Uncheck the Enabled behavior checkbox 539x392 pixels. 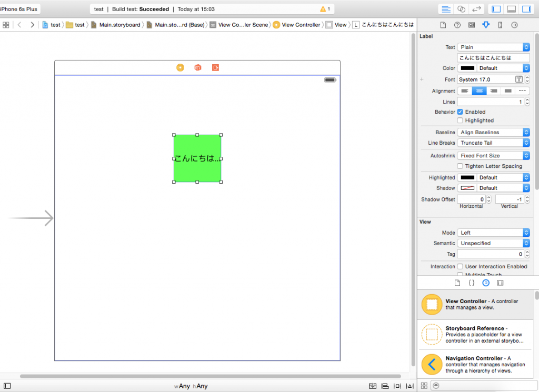tap(460, 112)
